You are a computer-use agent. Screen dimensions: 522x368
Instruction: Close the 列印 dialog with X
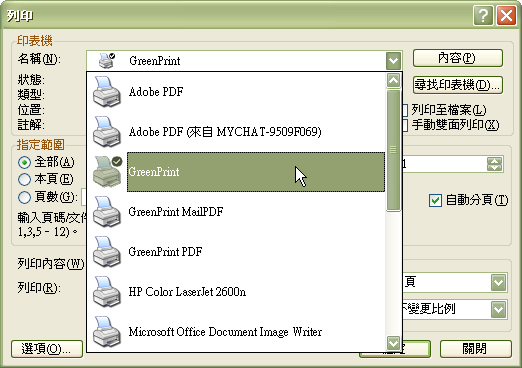(x=506, y=15)
